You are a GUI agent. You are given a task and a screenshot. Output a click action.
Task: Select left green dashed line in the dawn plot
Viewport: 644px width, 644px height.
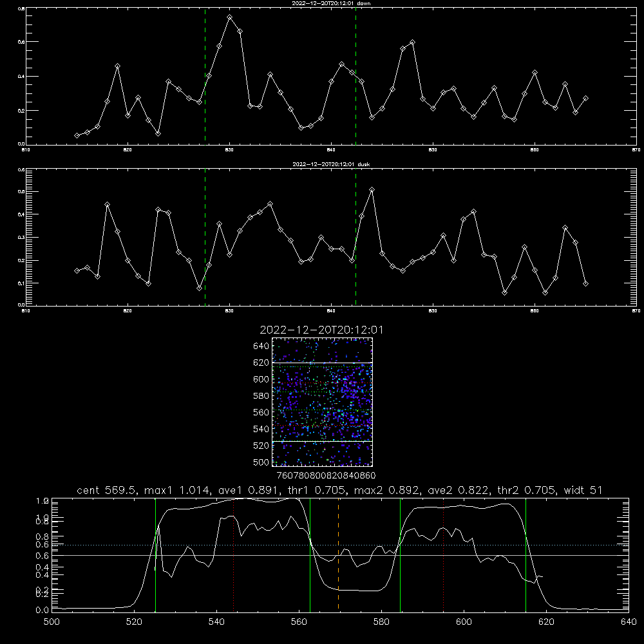[x=205, y=76]
